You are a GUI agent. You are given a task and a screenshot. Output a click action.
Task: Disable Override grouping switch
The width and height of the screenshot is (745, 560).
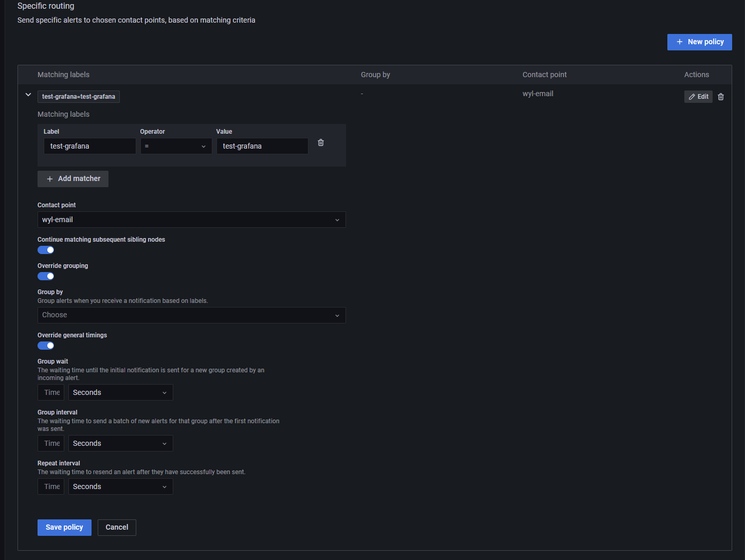46,276
